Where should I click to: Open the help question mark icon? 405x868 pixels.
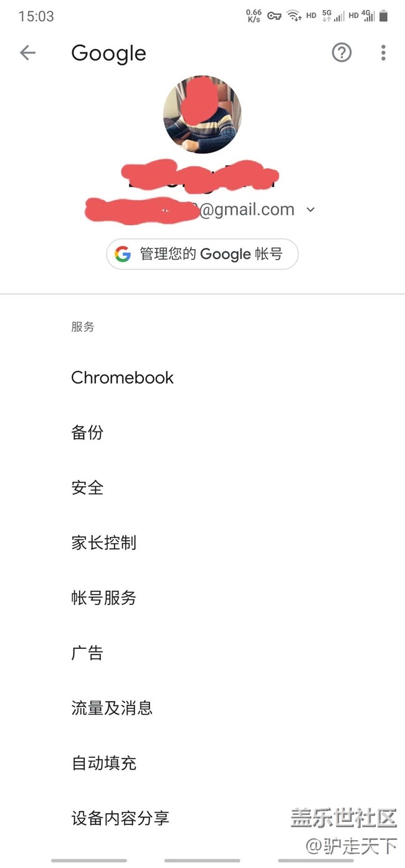pos(341,53)
